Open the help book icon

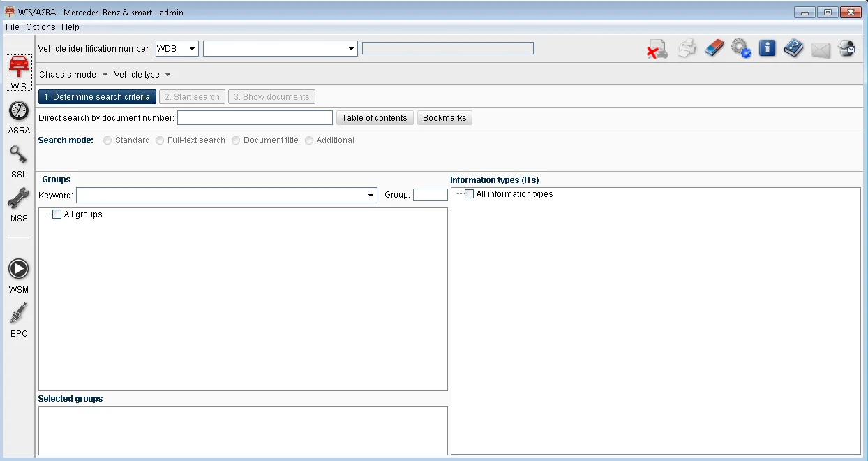[793, 48]
